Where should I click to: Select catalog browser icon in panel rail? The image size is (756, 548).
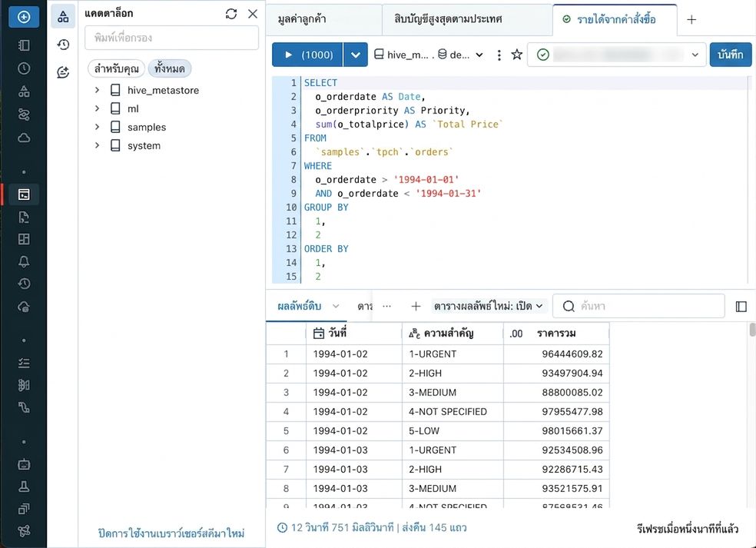[x=63, y=17]
